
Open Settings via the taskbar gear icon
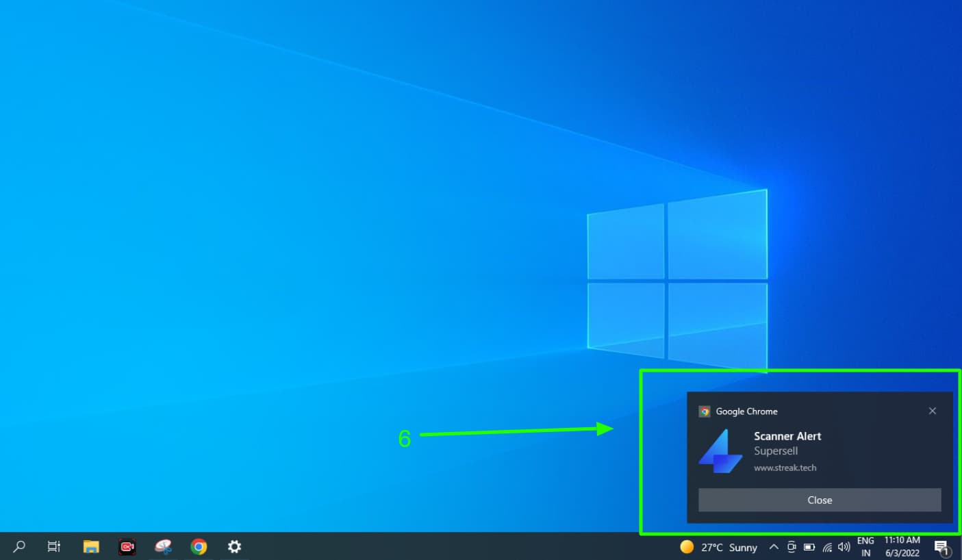[234, 546]
